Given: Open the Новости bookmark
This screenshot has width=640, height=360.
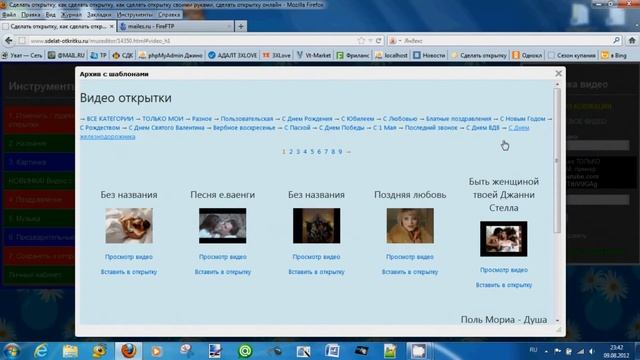Looking at the screenshot, I should (429, 55).
